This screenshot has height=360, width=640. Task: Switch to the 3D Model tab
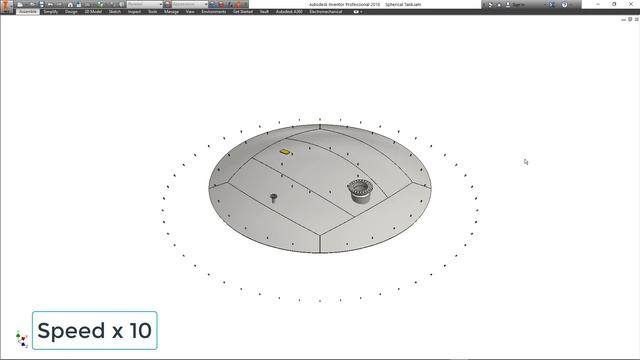93,12
